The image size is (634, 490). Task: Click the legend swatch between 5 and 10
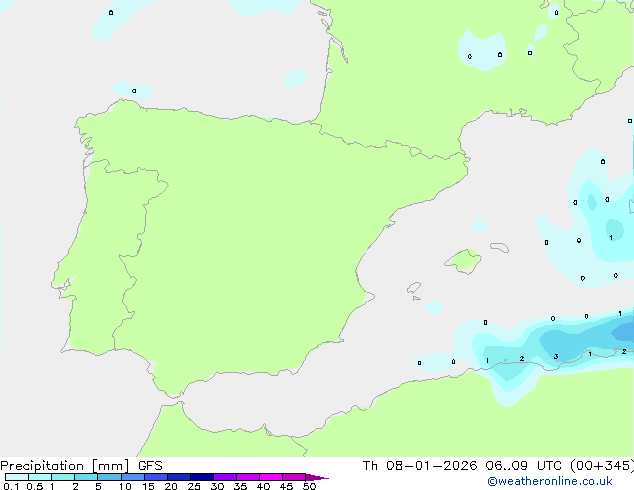tap(109, 477)
